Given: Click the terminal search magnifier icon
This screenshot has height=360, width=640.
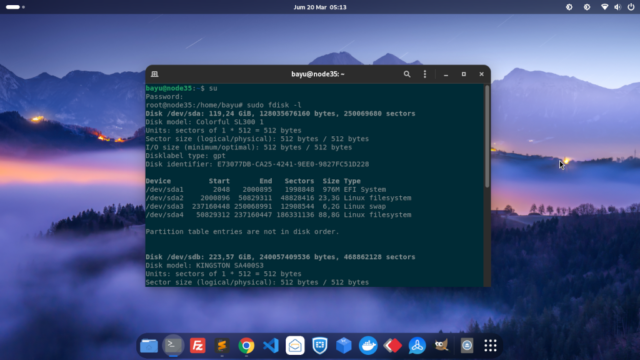Looking at the screenshot, I should click(407, 74).
